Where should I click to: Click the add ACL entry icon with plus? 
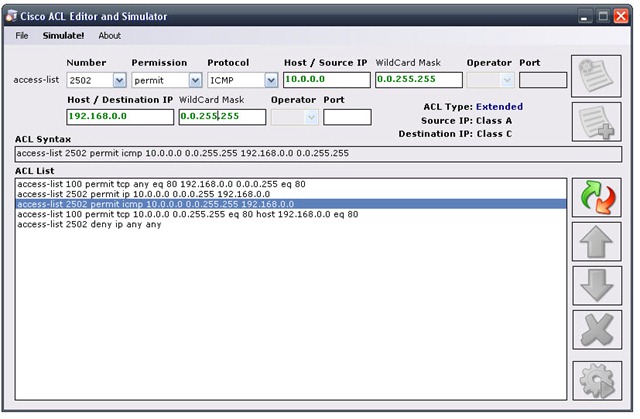pyautogui.click(x=596, y=122)
